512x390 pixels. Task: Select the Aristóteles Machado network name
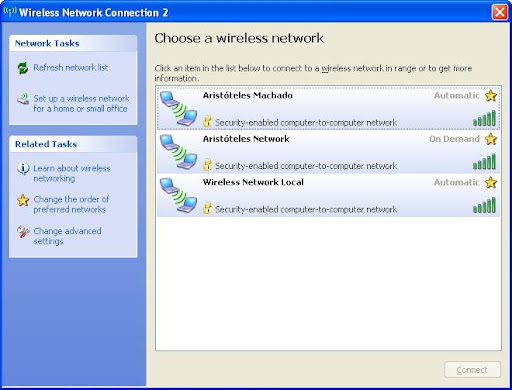pyautogui.click(x=248, y=96)
